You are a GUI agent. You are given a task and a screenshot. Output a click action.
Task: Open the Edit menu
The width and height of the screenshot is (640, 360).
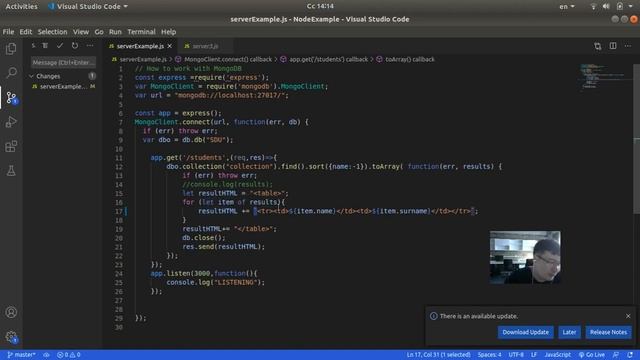coord(25,32)
